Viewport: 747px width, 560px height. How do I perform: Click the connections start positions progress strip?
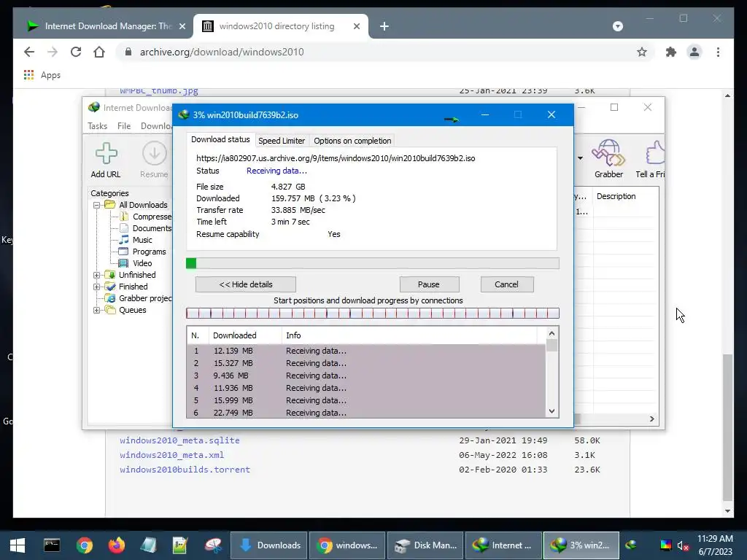coord(373,314)
